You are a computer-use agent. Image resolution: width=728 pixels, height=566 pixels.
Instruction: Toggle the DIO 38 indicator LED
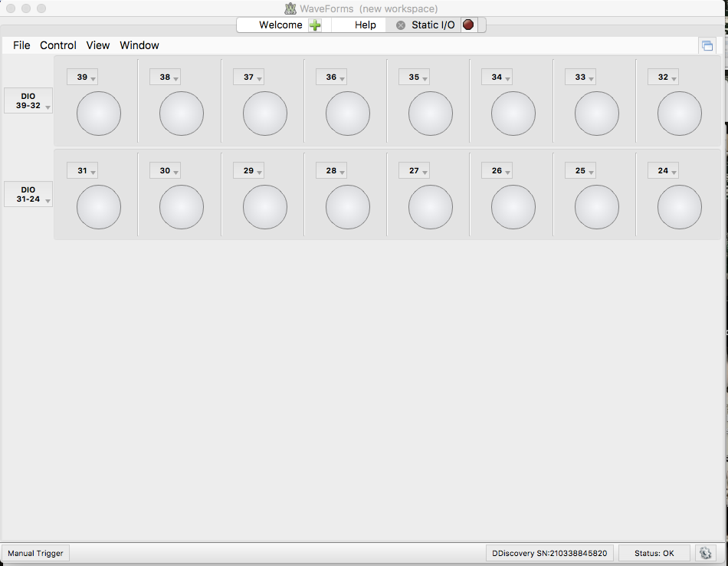182,114
